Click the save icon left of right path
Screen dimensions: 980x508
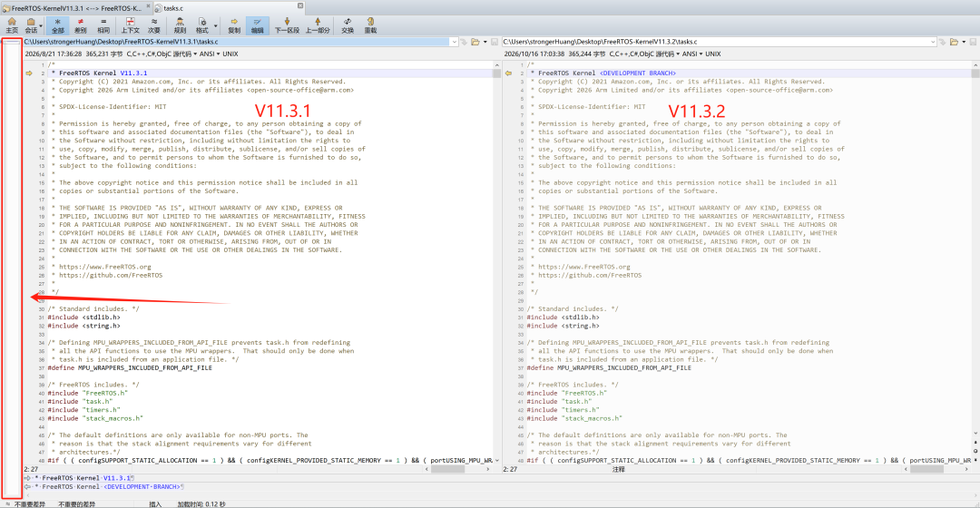(x=495, y=42)
